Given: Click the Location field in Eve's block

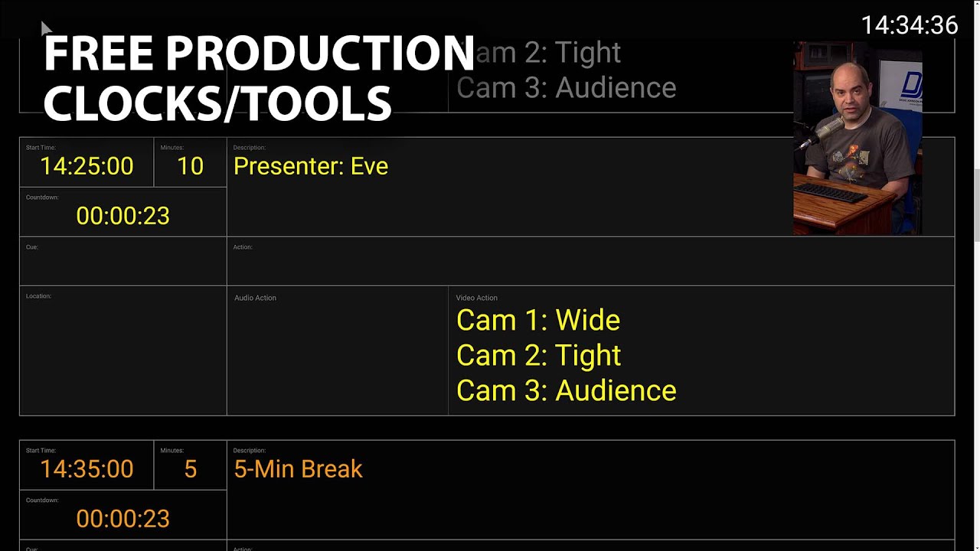Looking at the screenshot, I should point(122,350).
